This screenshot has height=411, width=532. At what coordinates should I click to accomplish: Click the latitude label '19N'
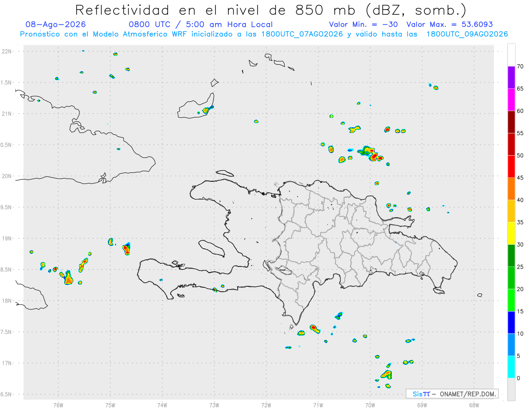7,239
